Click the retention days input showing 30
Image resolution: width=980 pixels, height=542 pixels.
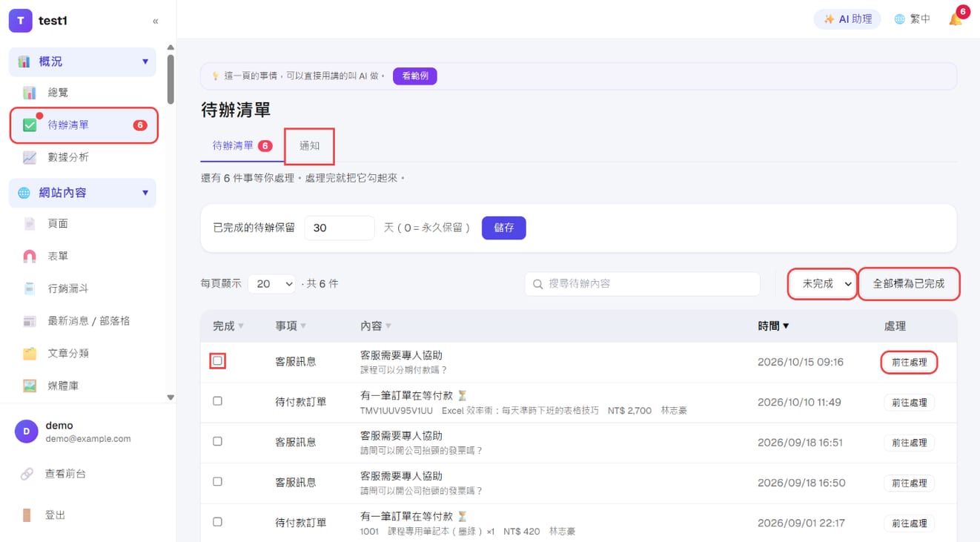339,228
